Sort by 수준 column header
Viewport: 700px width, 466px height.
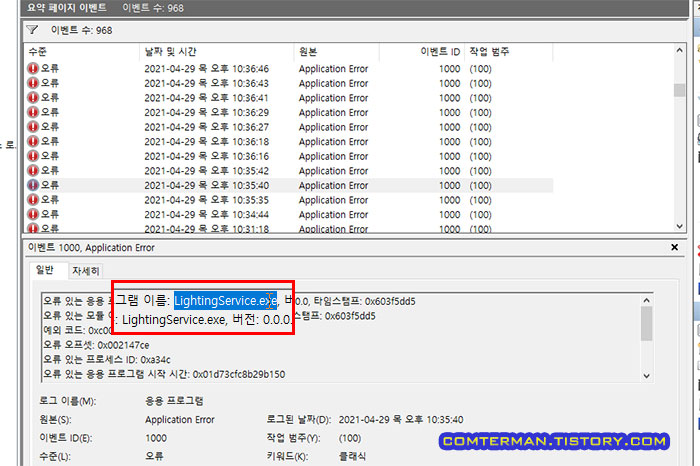[x=82, y=52]
